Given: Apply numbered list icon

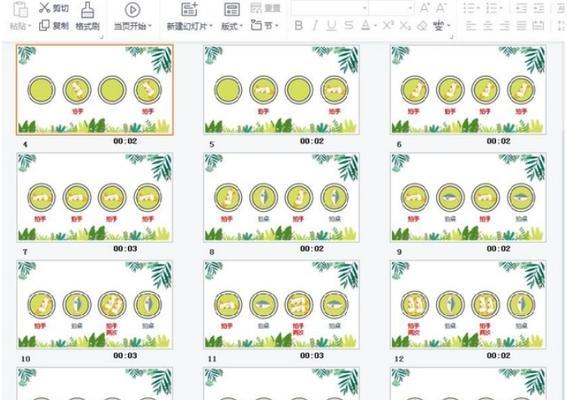Looking at the screenshot, I should pos(491,8).
